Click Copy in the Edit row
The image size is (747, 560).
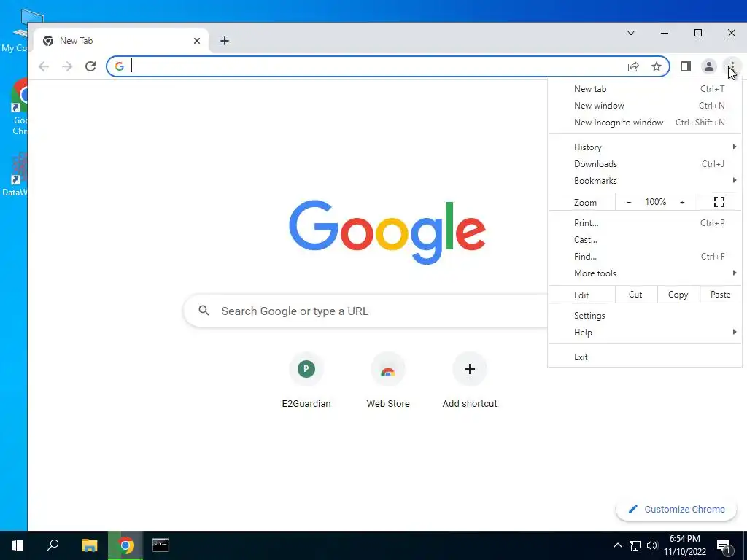[x=678, y=295]
